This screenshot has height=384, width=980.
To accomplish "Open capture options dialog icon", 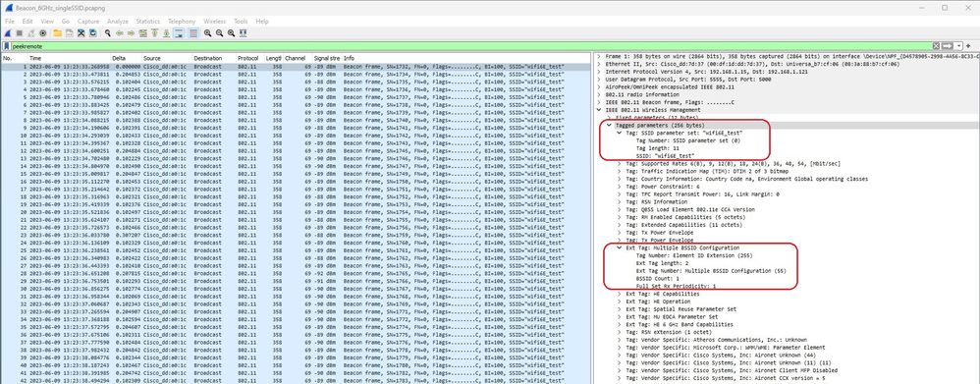I will pyautogui.click(x=42, y=32).
